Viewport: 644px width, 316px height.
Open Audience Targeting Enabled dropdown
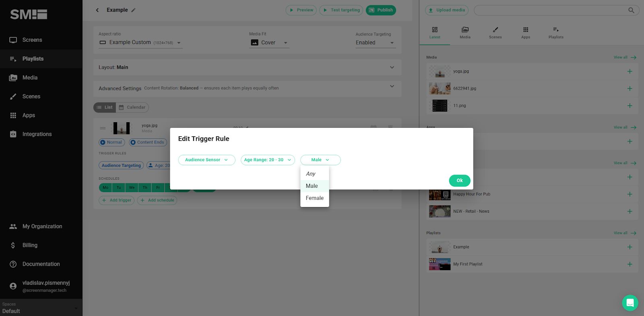point(376,43)
